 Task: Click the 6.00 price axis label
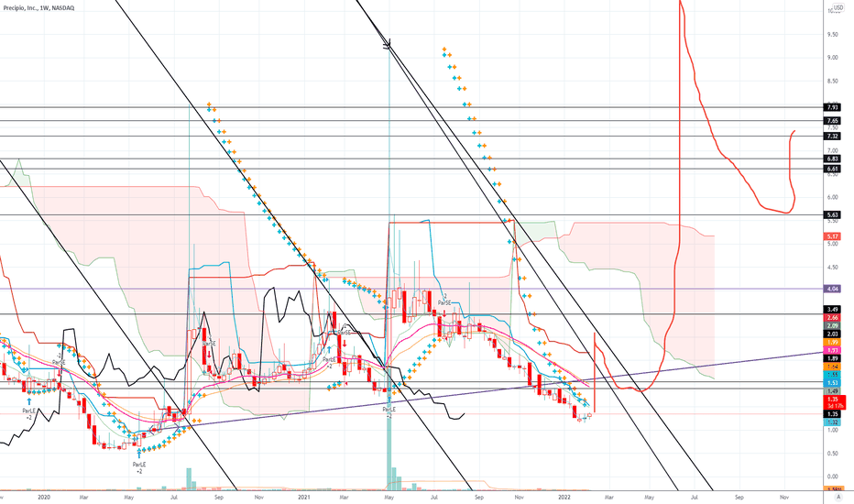click(x=833, y=197)
